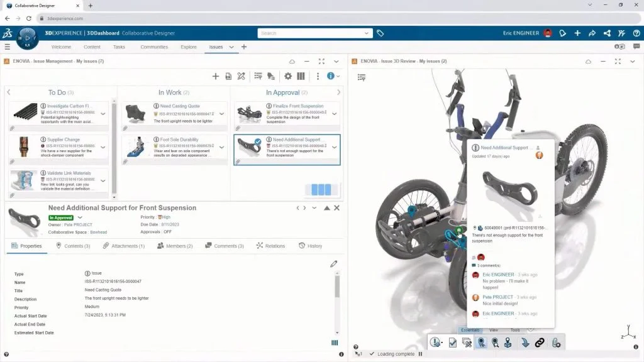This screenshot has width=644, height=362.
Task: Select the Need Additional Support card thumbnail
Action: (249, 147)
